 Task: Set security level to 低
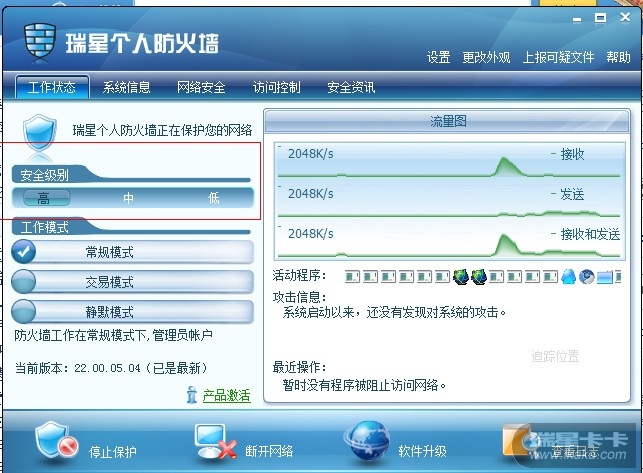[x=213, y=198]
